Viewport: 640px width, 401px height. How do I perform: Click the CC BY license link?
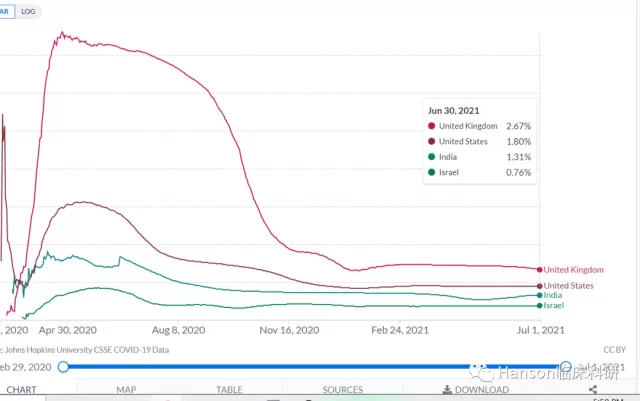pyautogui.click(x=614, y=350)
